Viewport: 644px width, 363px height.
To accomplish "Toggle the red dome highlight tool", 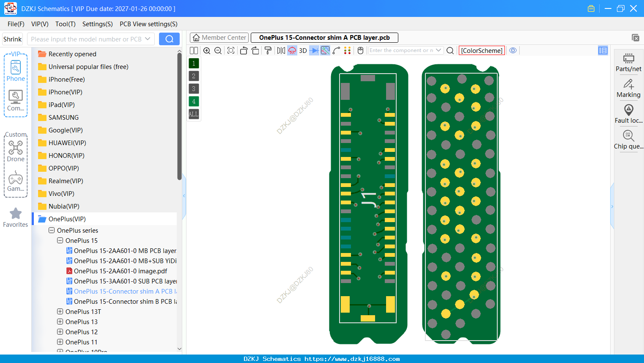I will pos(292,51).
